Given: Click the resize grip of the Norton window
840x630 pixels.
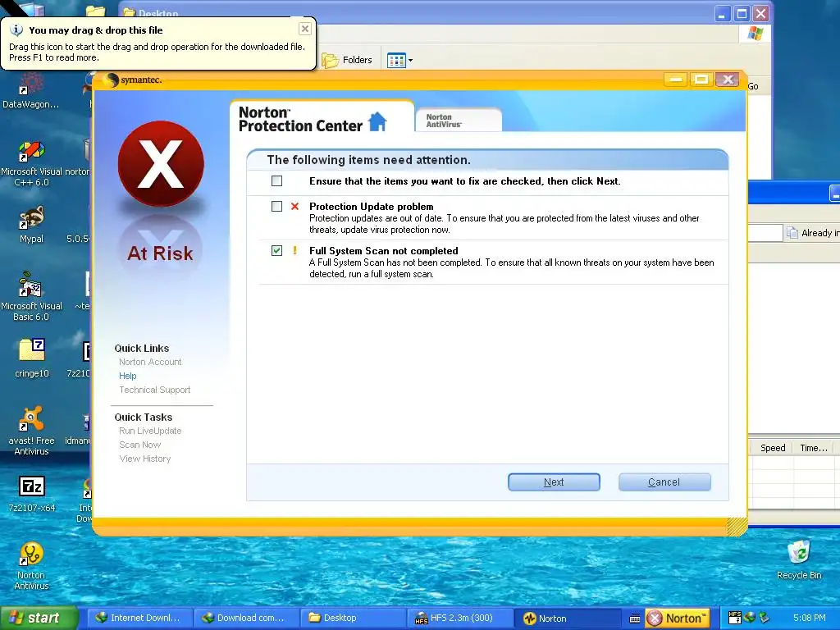Looking at the screenshot, I should click(x=737, y=526).
